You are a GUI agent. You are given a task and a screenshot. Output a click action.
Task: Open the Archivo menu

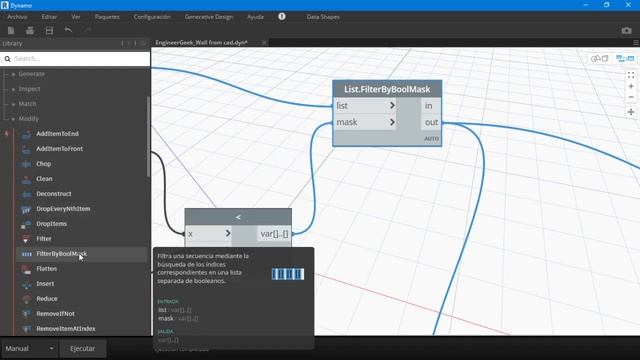pyautogui.click(x=17, y=17)
